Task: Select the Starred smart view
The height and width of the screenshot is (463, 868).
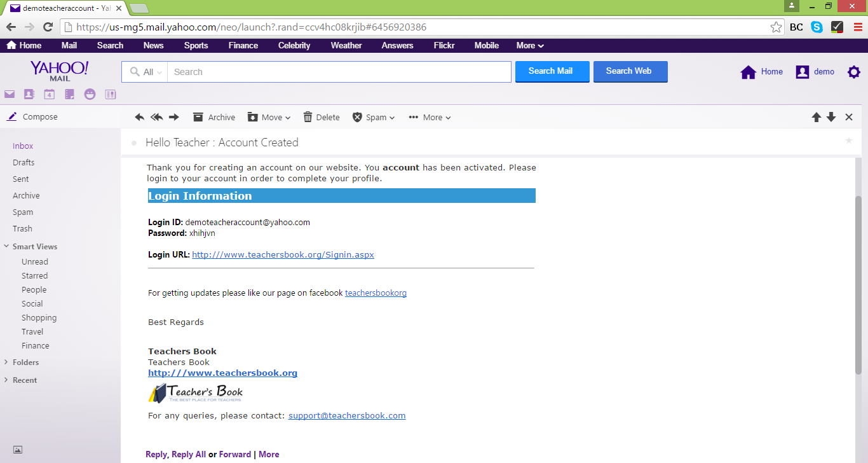Action: [34, 275]
